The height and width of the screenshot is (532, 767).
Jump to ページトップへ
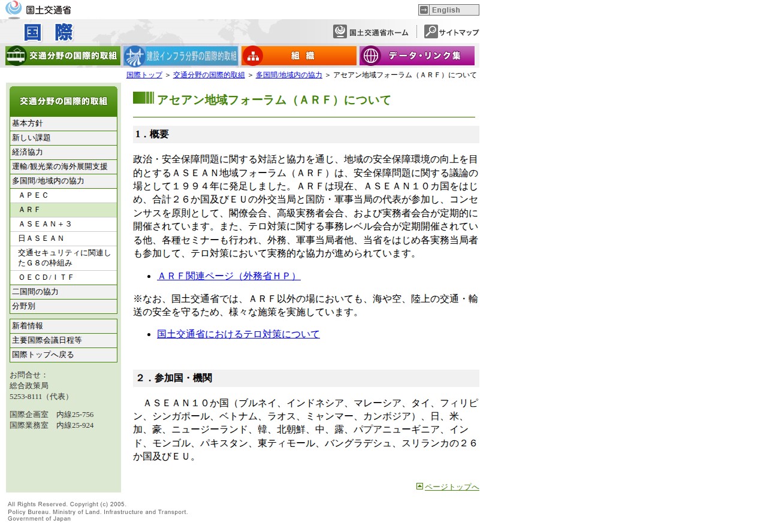[452, 487]
